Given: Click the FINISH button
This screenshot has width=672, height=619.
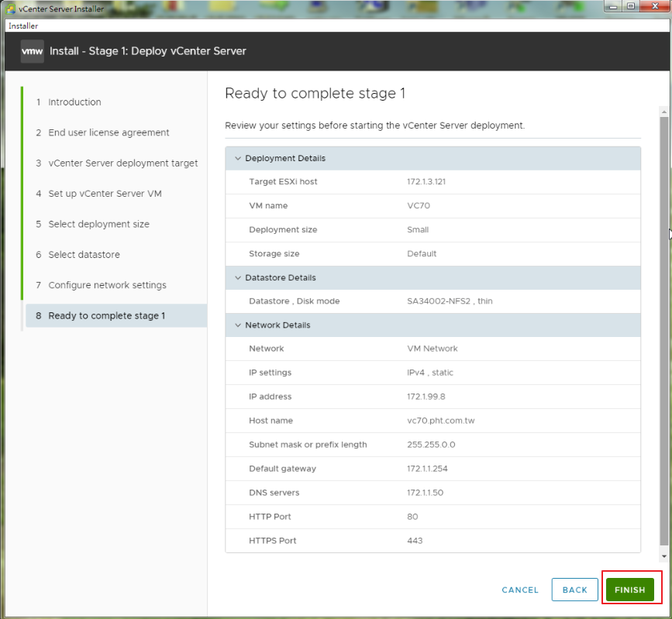Looking at the screenshot, I should click(x=629, y=590).
